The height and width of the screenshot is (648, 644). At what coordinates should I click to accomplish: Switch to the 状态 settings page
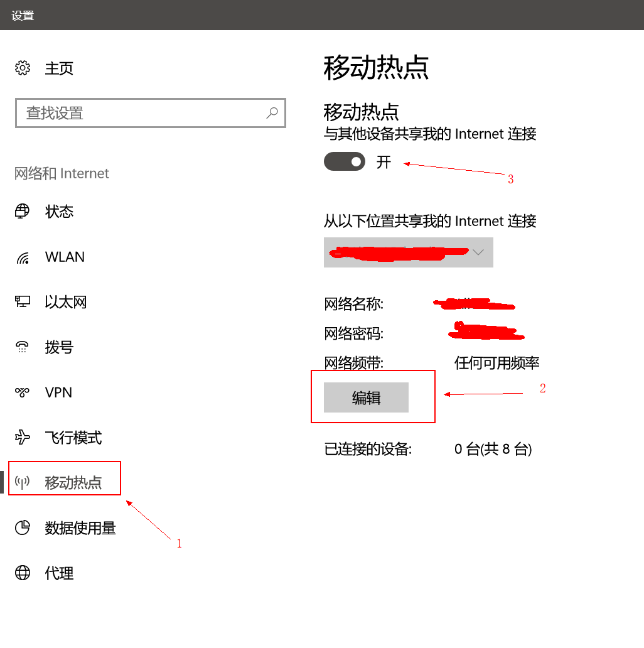pyautogui.click(x=60, y=212)
